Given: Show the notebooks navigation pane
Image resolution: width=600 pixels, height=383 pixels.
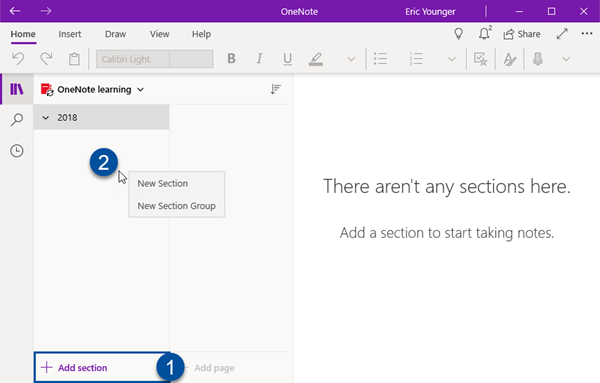Looking at the screenshot, I should (x=17, y=89).
